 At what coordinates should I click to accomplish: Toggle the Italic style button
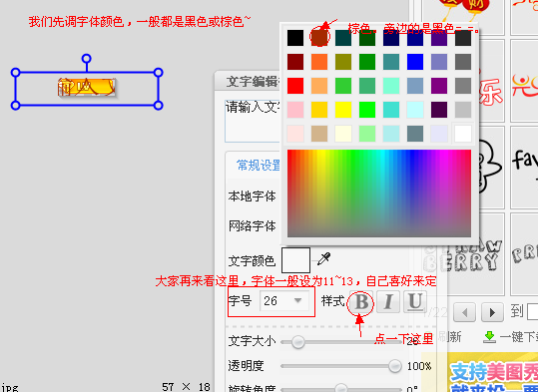pos(388,302)
